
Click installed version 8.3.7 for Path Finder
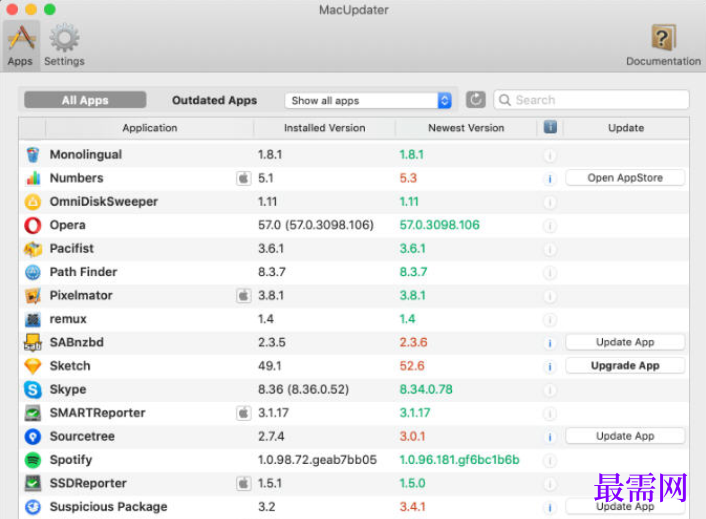pos(272,272)
